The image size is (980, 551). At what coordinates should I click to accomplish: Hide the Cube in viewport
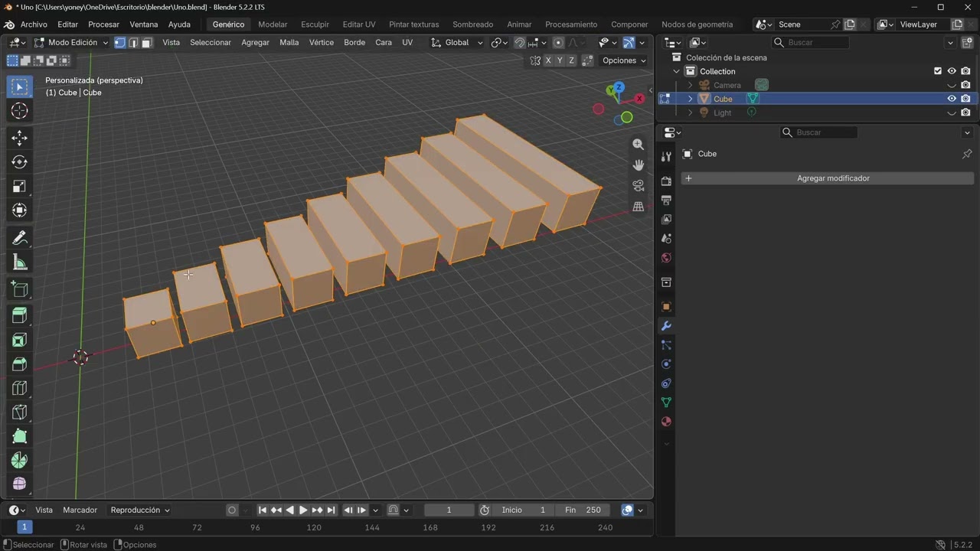952,99
